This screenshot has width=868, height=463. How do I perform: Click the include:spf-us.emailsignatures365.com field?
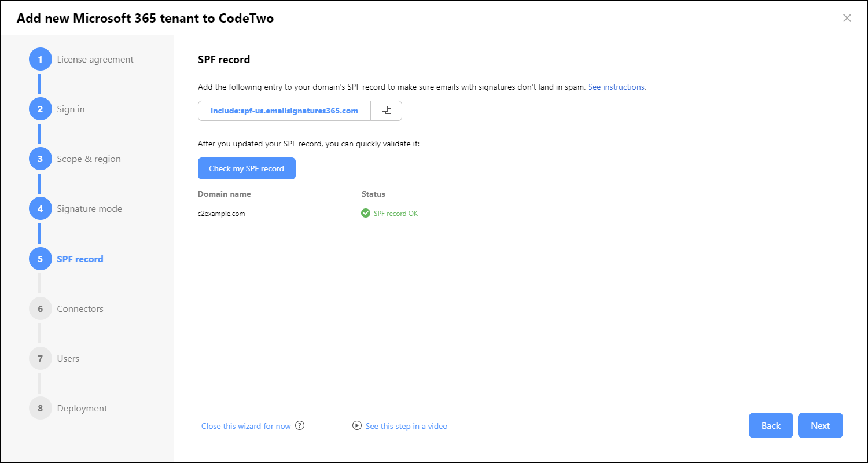[284, 111]
